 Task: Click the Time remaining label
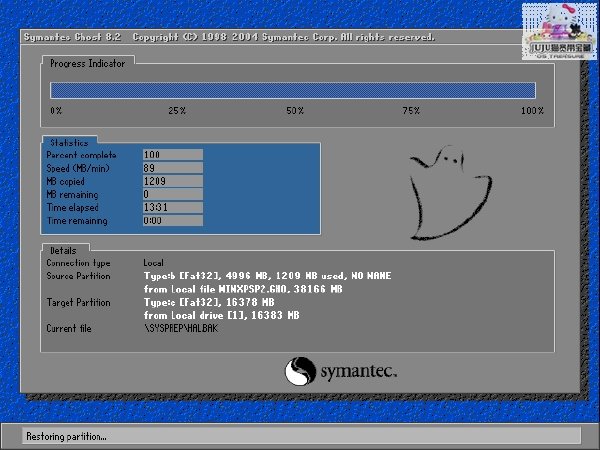coord(77,221)
